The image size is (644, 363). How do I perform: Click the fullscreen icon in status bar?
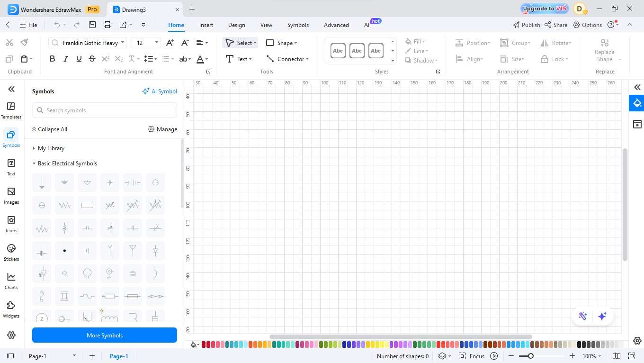631,356
